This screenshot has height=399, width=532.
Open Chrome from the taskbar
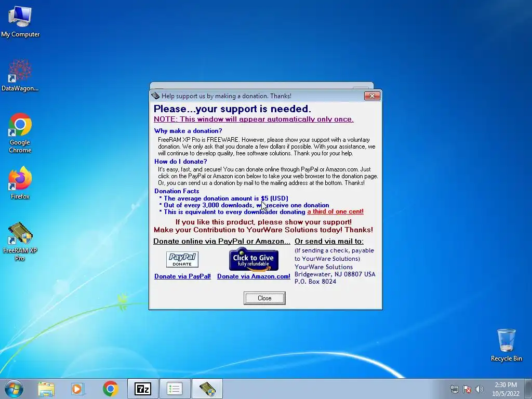pos(111,389)
